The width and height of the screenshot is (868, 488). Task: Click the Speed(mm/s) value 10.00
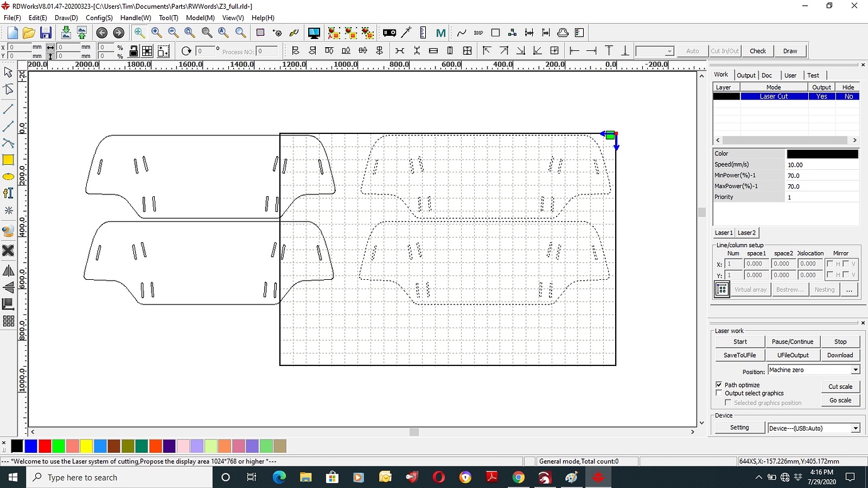[x=822, y=165]
